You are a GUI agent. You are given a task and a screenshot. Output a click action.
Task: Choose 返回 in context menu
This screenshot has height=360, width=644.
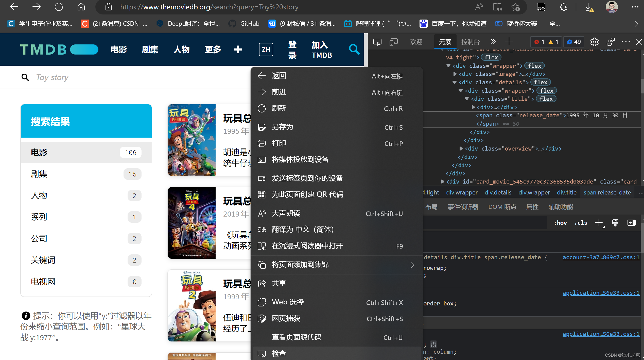click(337, 76)
